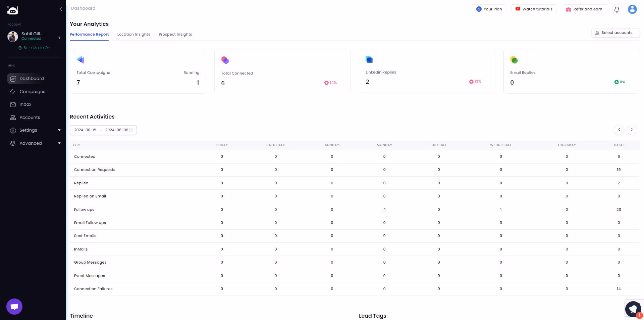This screenshot has height=320, width=644.
Task: Open Inbox via the envelope icon
Action: pyautogui.click(x=12, y=104)
